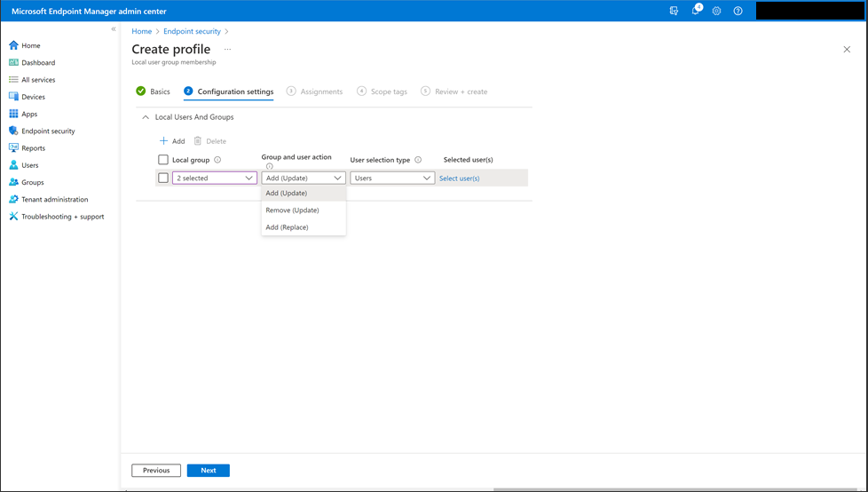
Task: Click the Select user(s) link
Action: coord(460,179)
